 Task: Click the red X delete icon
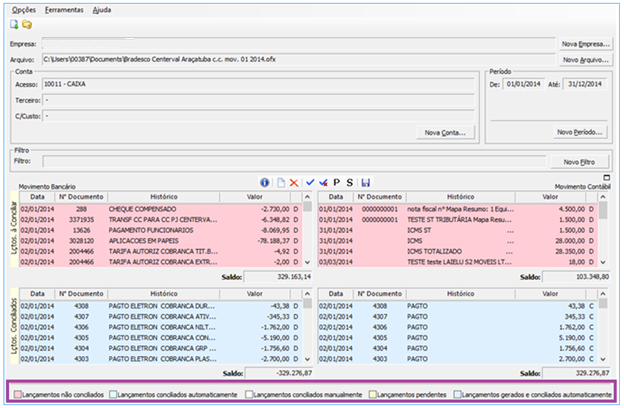(294, 183)
